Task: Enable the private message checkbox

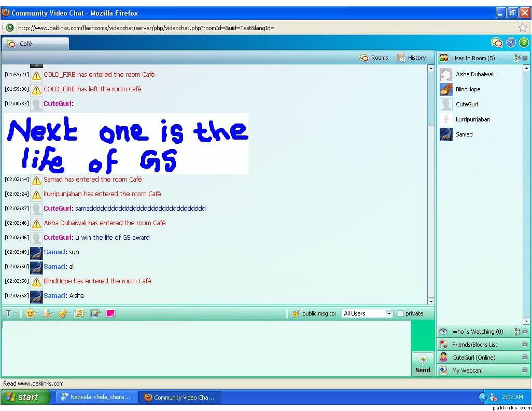Action: coord(401,313)
